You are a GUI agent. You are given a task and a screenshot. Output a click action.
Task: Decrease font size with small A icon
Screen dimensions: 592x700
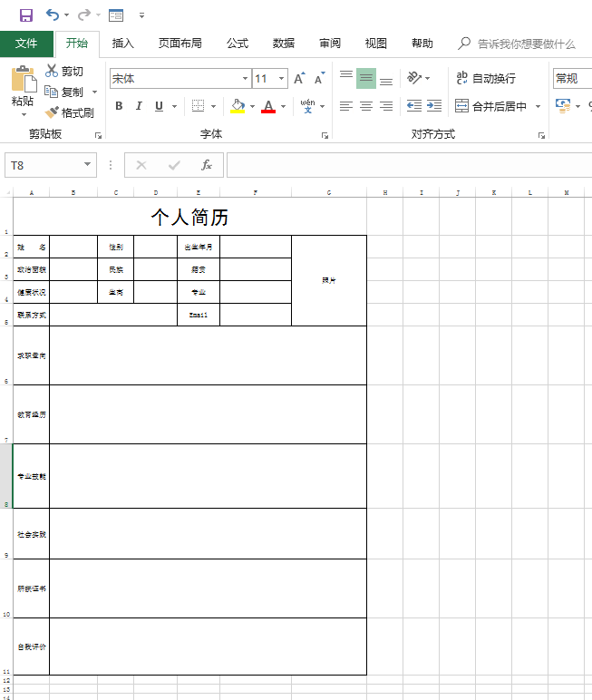coord(320,79)
